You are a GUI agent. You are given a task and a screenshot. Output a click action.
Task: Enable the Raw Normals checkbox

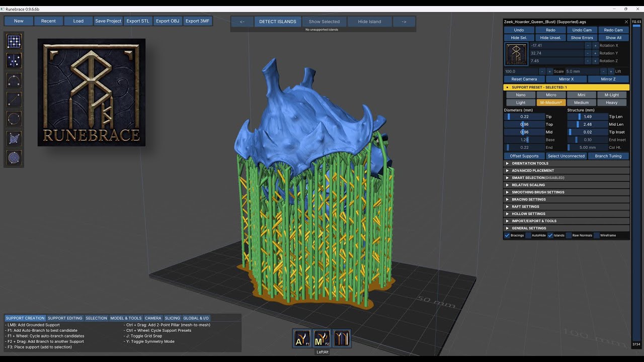tap(569, 235)
